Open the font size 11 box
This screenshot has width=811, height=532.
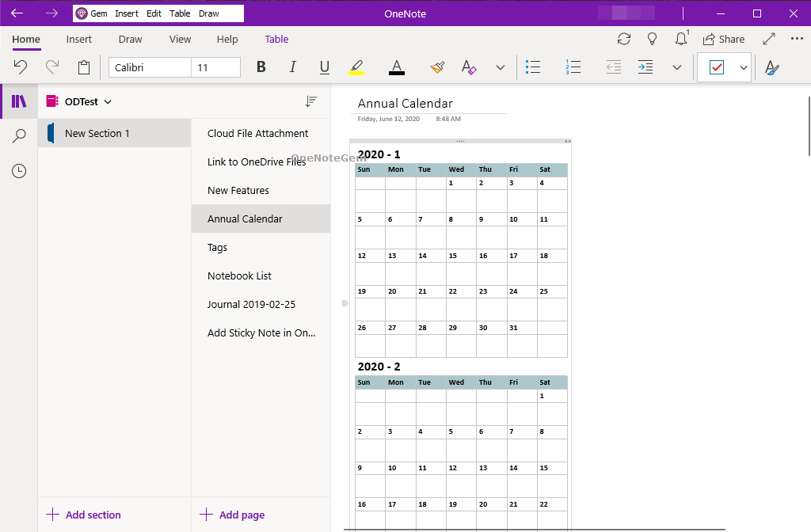point(216,67)
